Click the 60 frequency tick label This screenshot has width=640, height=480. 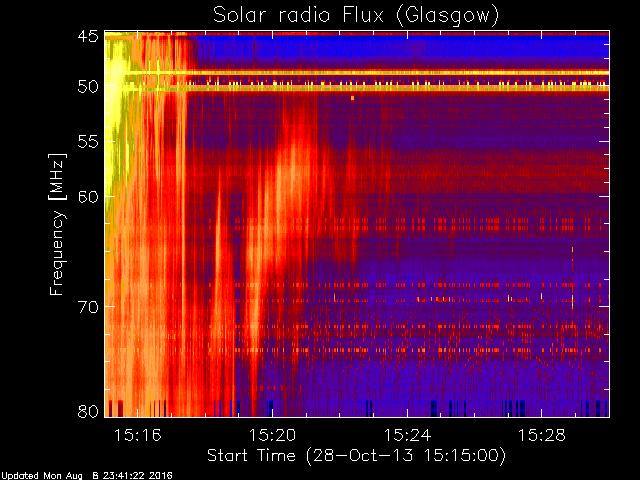[x=88, y=197]
